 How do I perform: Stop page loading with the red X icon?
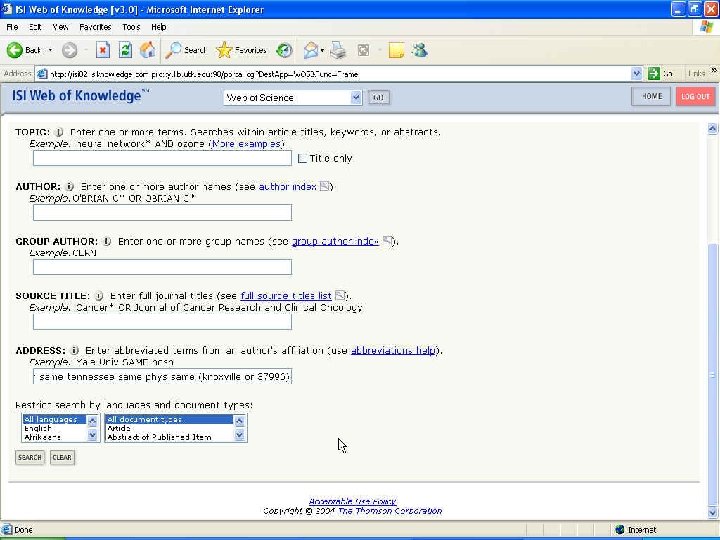(103, 50)
